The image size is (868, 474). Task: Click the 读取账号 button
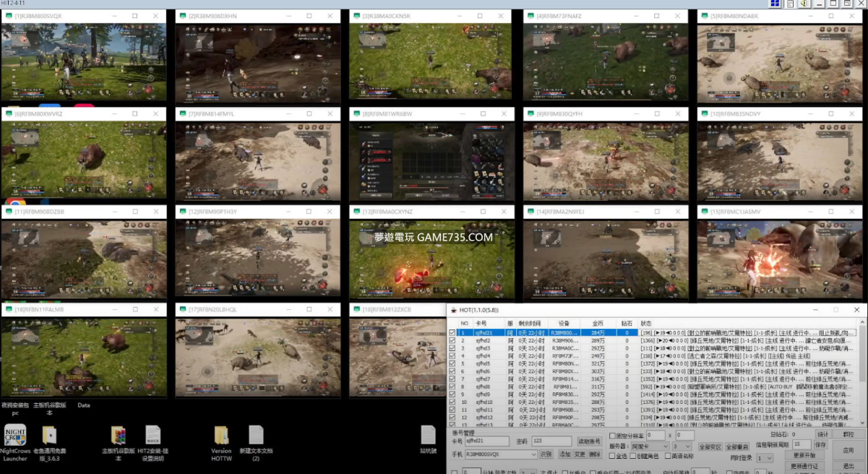(589, 441)
